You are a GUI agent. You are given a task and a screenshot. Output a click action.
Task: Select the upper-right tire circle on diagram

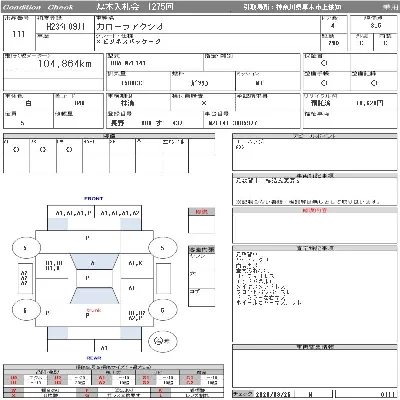pos(162,248)
